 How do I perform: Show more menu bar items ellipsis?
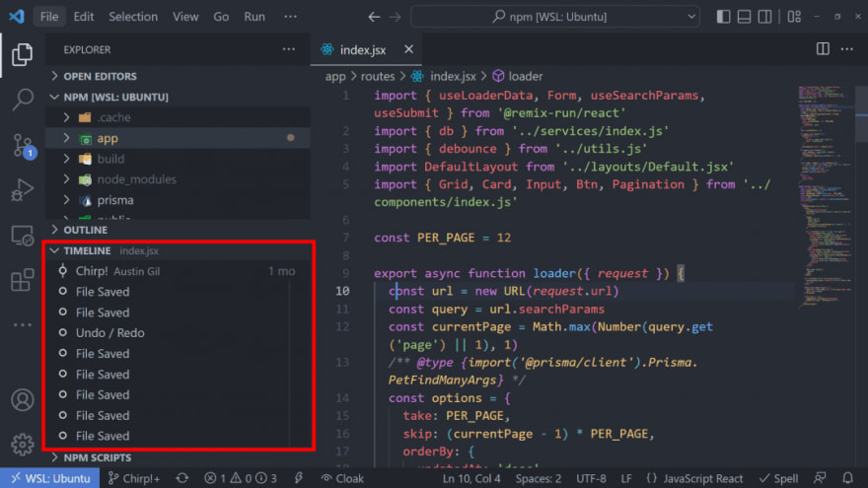pyautogui.click(x=290, y=17)
